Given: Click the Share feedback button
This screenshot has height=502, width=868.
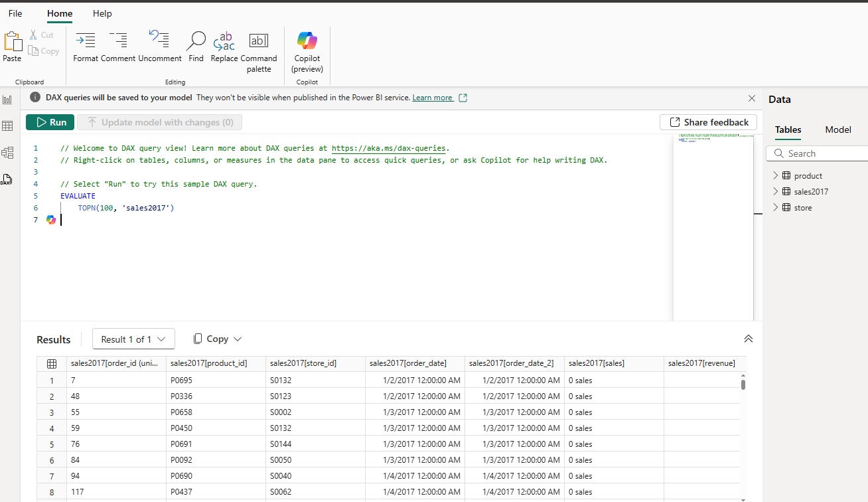Looking at the screenshot, I should pos(708,122).
